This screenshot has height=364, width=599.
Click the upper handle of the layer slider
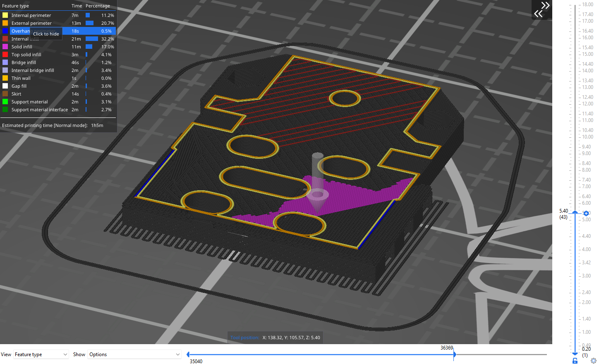point(575,213)
